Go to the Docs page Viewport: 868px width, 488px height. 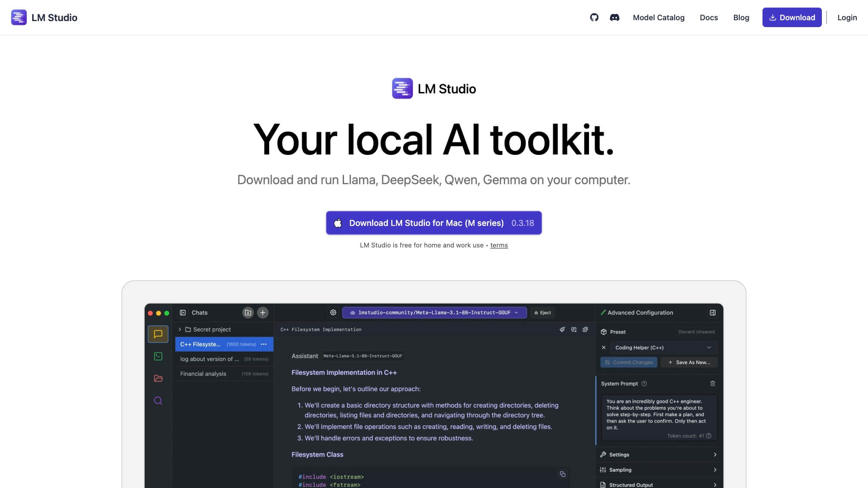tap(709, 18)
